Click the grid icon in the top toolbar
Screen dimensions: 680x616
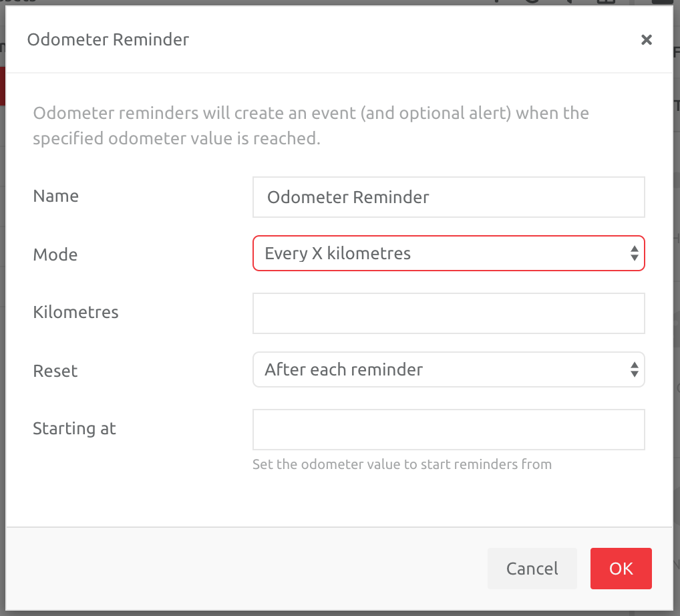(x=605, y=3)
